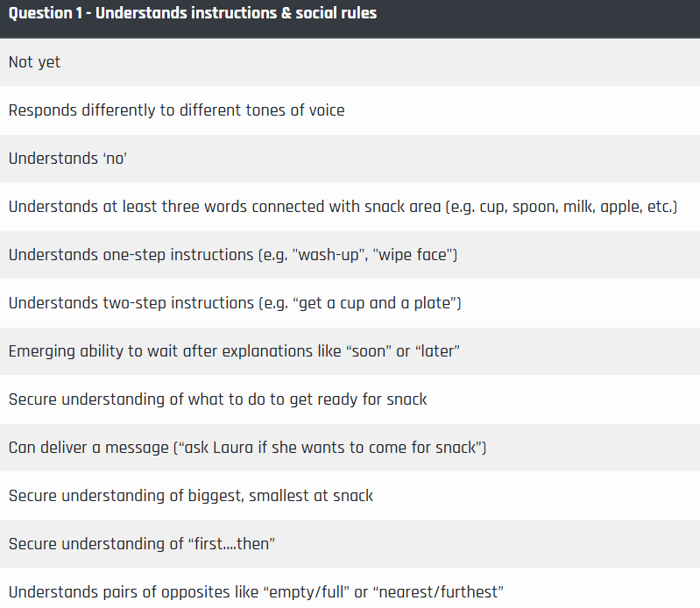The width and height of the screenshot is (700, 608).
Task: Select 'Can deliver a message' option
Action: 350,448
